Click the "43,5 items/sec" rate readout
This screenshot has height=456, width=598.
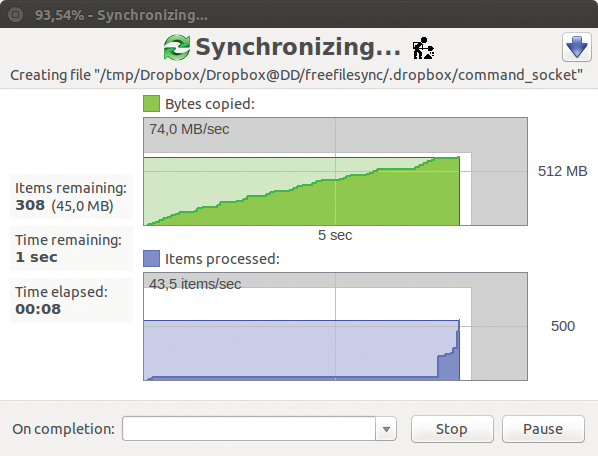click(195, 284)
